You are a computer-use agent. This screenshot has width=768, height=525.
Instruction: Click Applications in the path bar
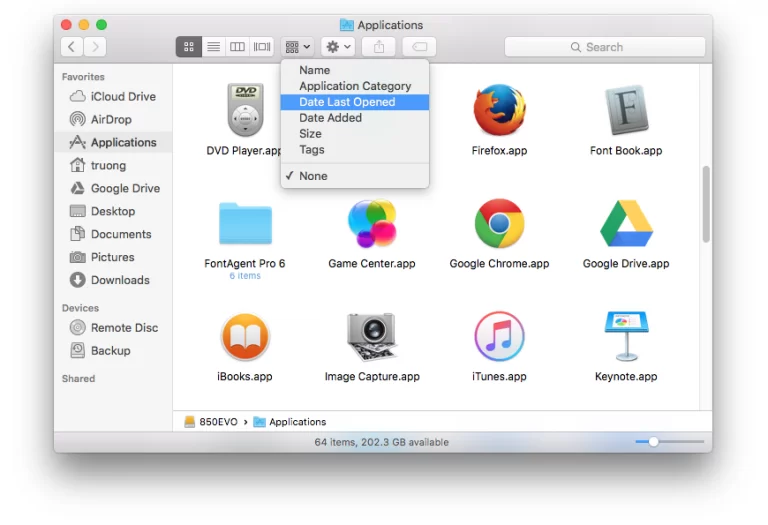coord(289,422)
